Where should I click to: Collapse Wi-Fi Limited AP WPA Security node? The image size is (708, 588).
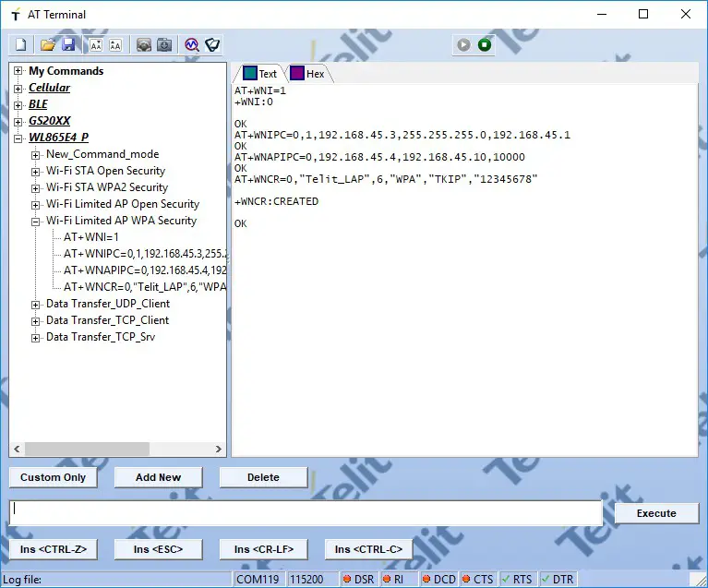pos(35,222)
